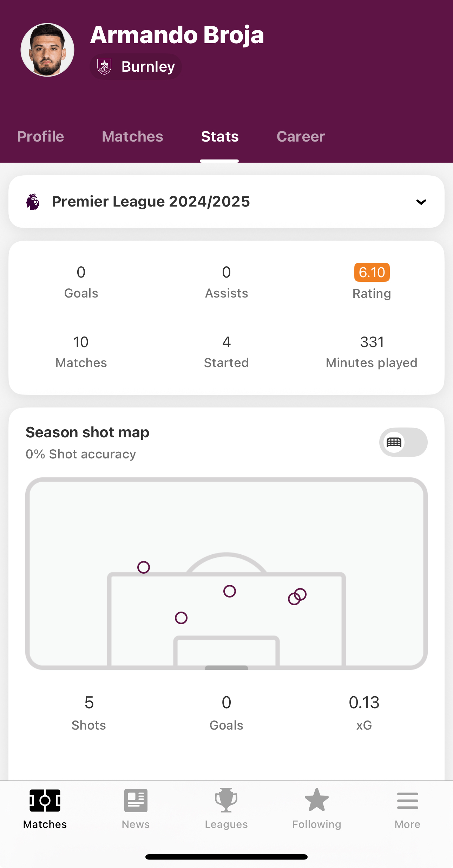
Task: Open the Leagues trophy icon
Action: 226,801
